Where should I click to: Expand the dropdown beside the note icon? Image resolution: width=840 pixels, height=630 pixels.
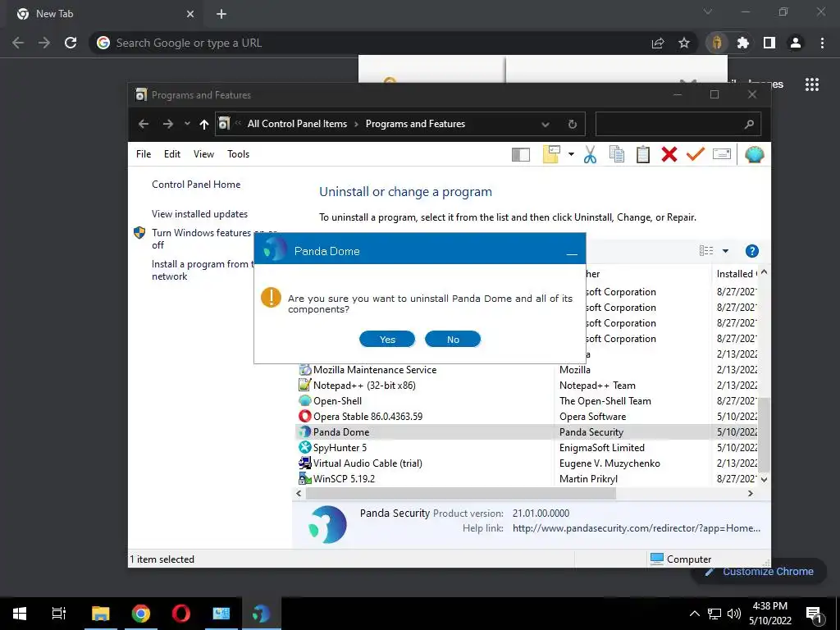[x=571, y=154]
